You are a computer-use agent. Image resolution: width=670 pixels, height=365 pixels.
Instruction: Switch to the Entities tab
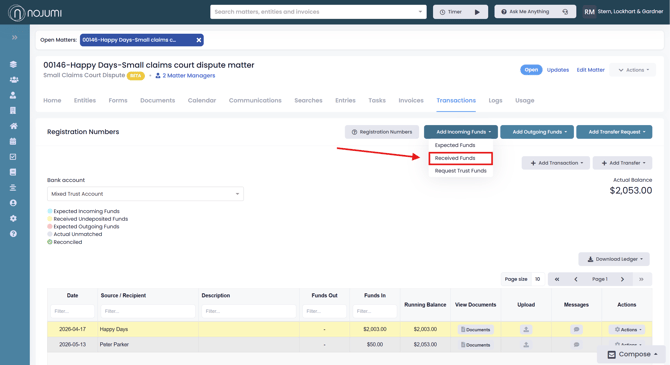85,100
